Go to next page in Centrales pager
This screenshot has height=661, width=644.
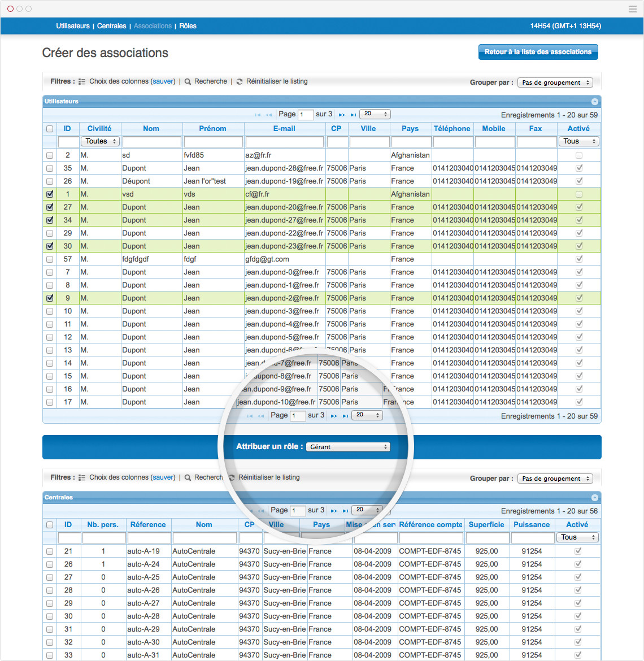pos(334,511)
